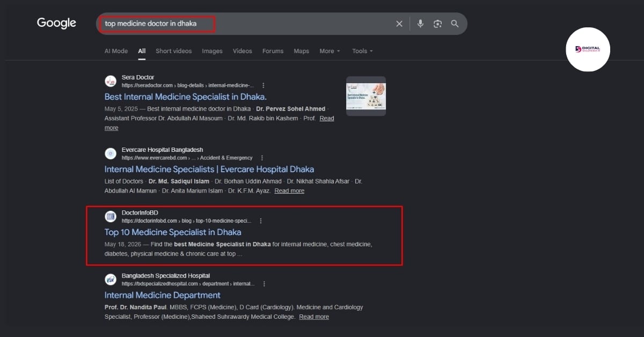Viewport: 644px width, 337px height.
Task: Expand the More search filters dropdown
Action: [330, 51]
